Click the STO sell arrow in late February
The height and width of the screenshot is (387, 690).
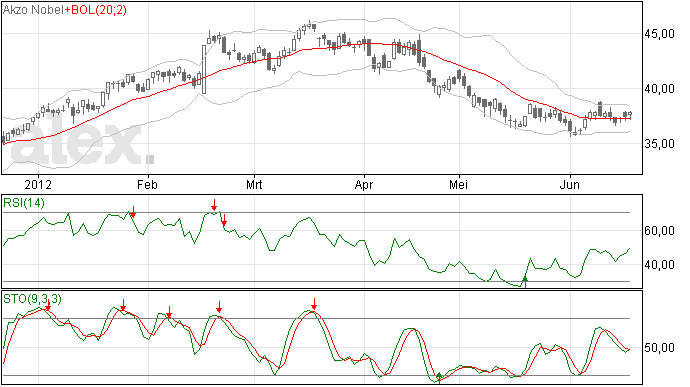[x=219, y=307]
